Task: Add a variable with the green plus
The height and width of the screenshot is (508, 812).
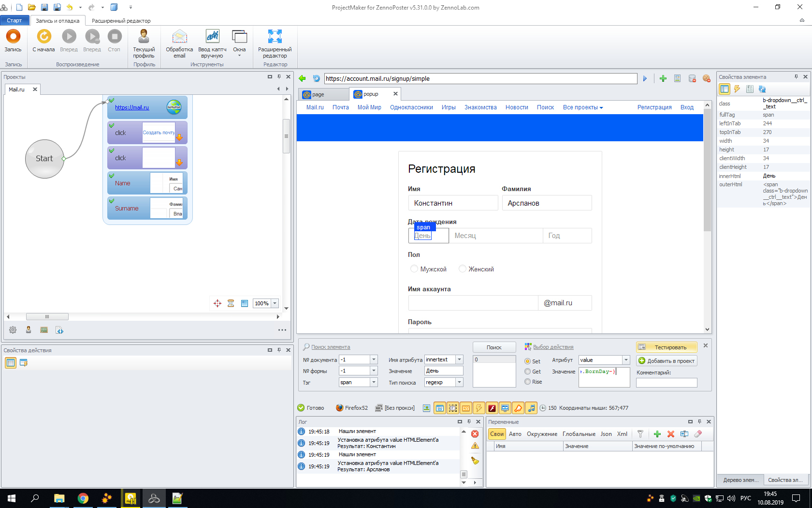Action: click(657, 434)
